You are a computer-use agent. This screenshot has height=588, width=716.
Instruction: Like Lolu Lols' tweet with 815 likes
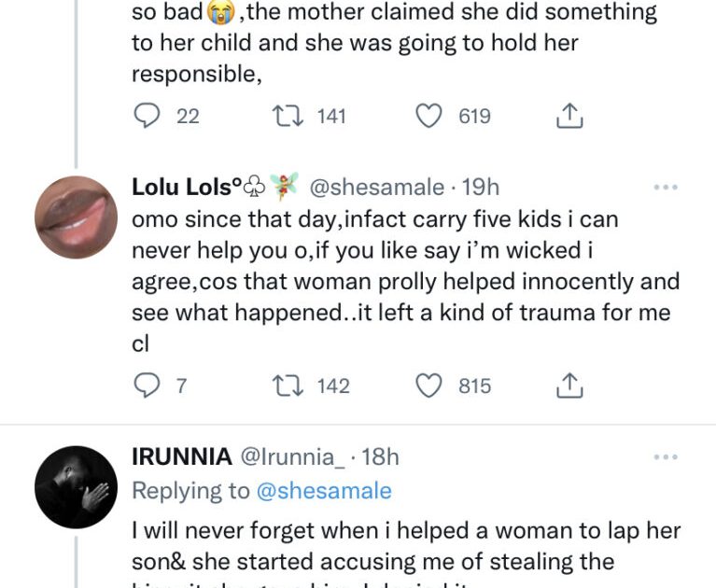click(428, 385)
